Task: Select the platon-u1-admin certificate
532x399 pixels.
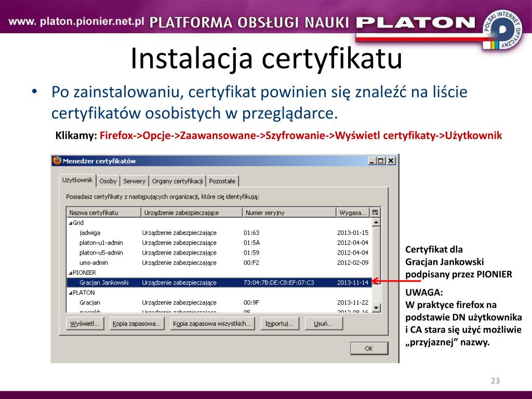Action: click(x=219, y=243)
